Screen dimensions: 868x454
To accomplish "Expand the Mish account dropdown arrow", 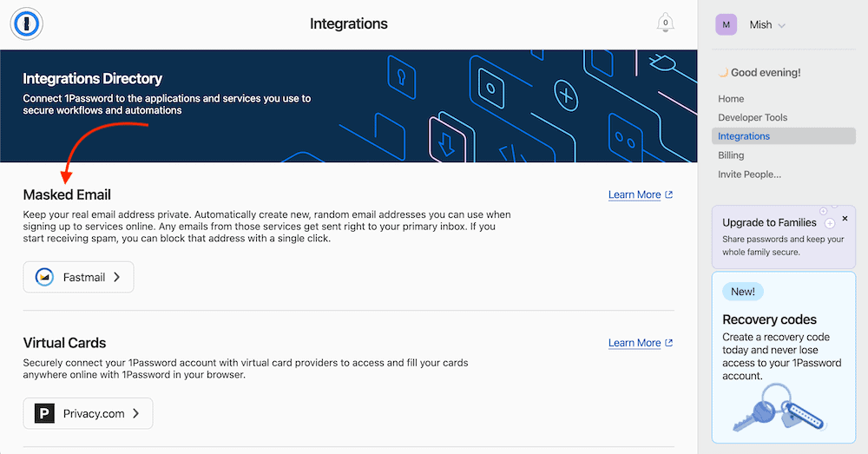I will [782, 25].
